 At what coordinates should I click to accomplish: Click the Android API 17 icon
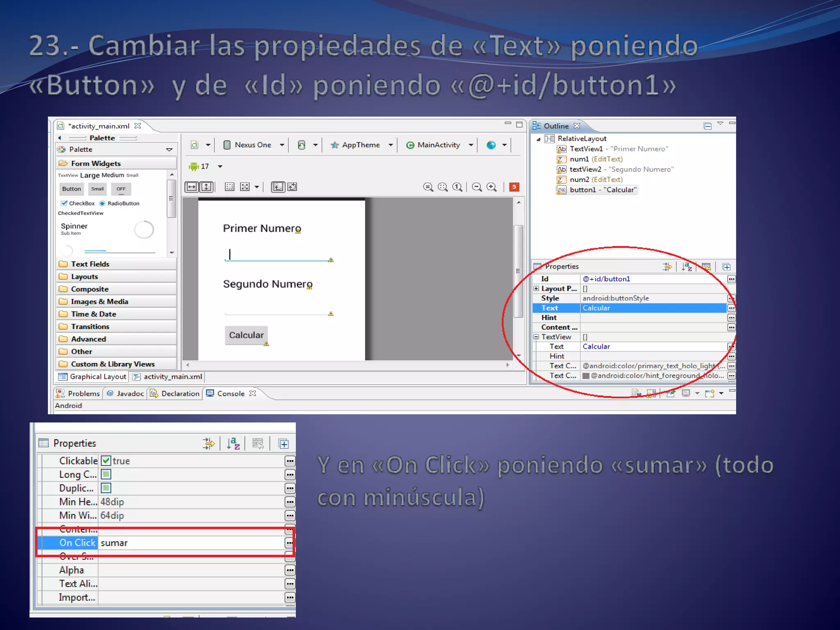tap(194, 166)
